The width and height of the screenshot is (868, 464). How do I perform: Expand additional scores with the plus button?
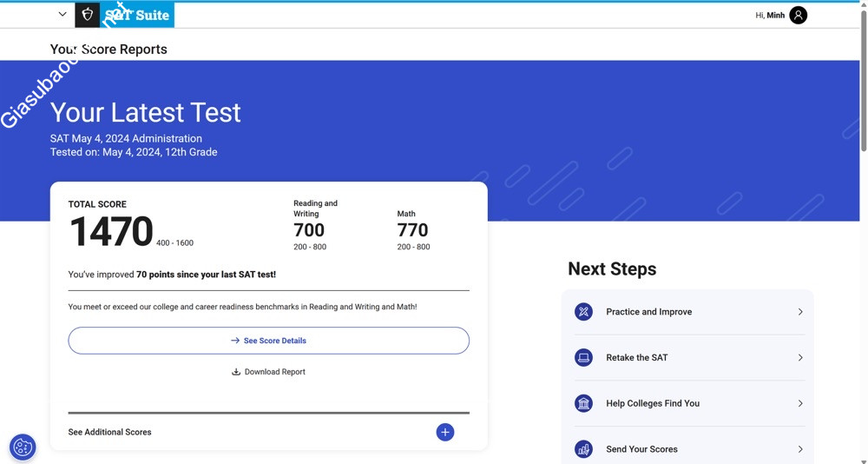[x=444, y=432]
